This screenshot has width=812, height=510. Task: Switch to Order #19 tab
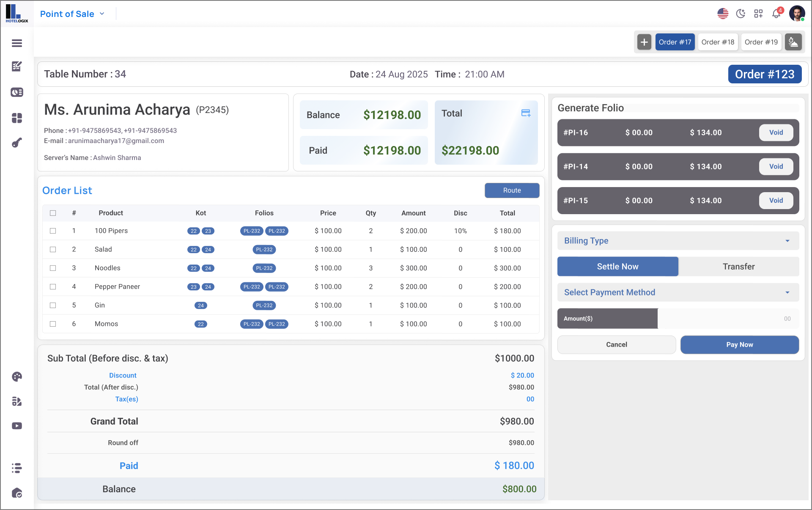click(x=761, y=42)
